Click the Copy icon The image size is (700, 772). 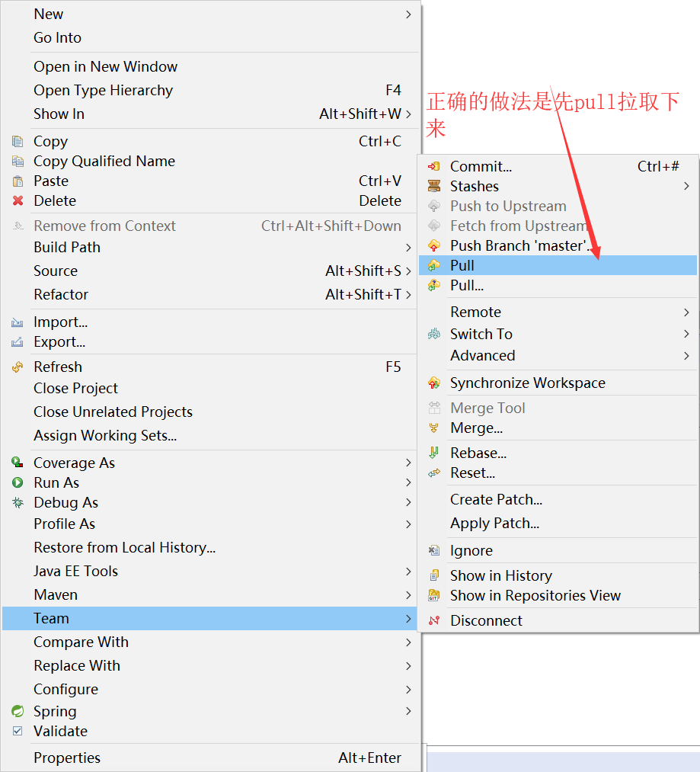coord(18,141)
